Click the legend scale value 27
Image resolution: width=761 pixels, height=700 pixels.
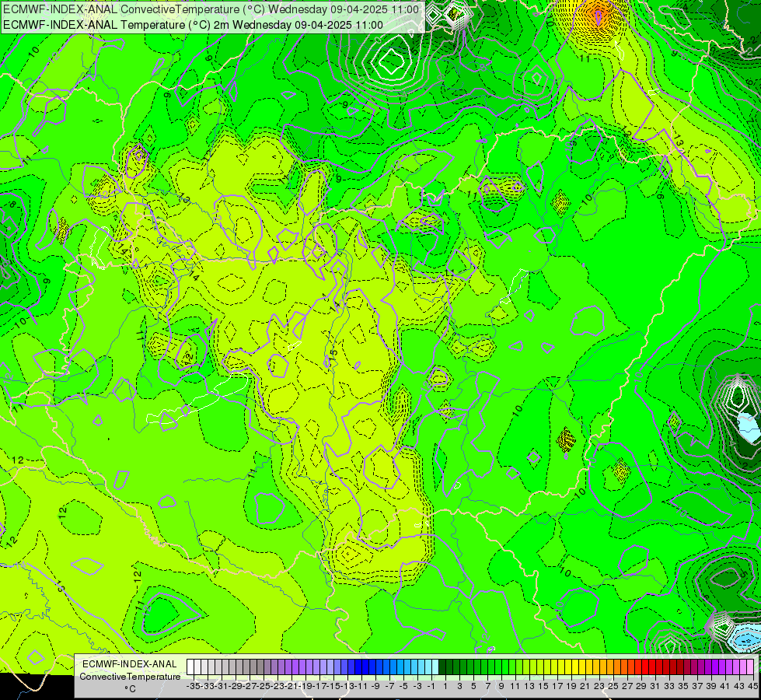click(x=627, y=686)
